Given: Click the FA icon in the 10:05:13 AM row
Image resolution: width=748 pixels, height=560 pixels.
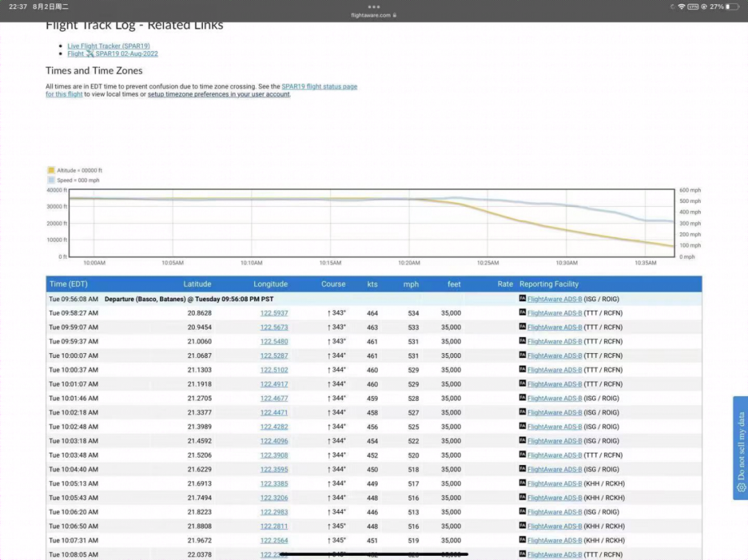Looking at the screenshot, I should (522, 483).
